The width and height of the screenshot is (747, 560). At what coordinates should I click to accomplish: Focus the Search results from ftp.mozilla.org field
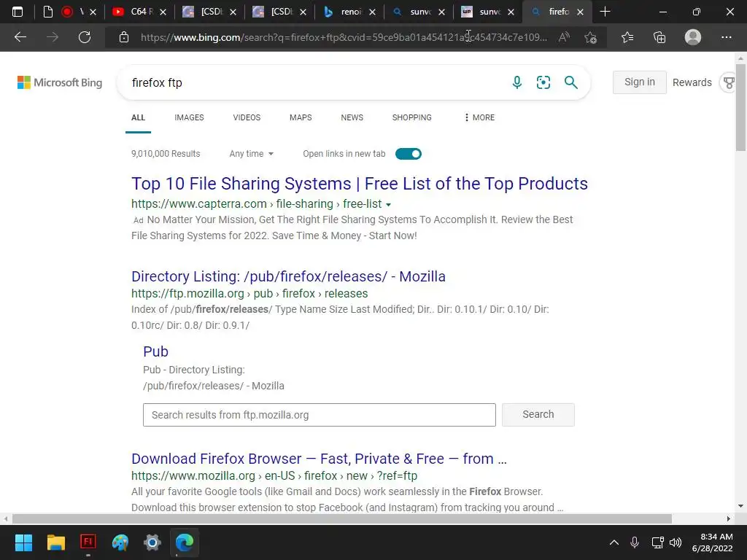[320, 415]
